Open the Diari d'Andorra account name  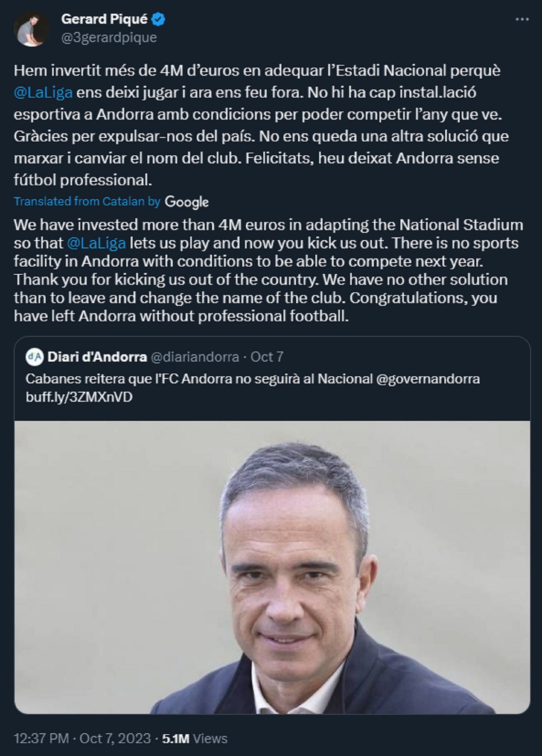97,357
